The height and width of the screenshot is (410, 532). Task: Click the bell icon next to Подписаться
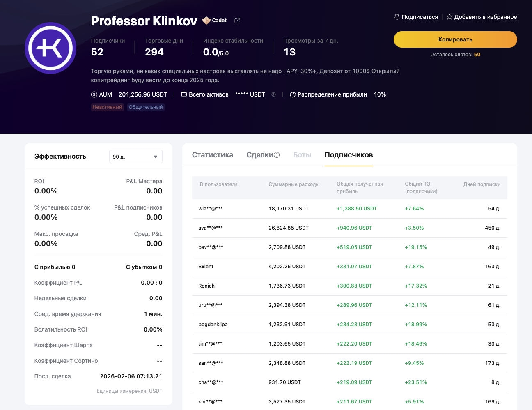point(397,17)
